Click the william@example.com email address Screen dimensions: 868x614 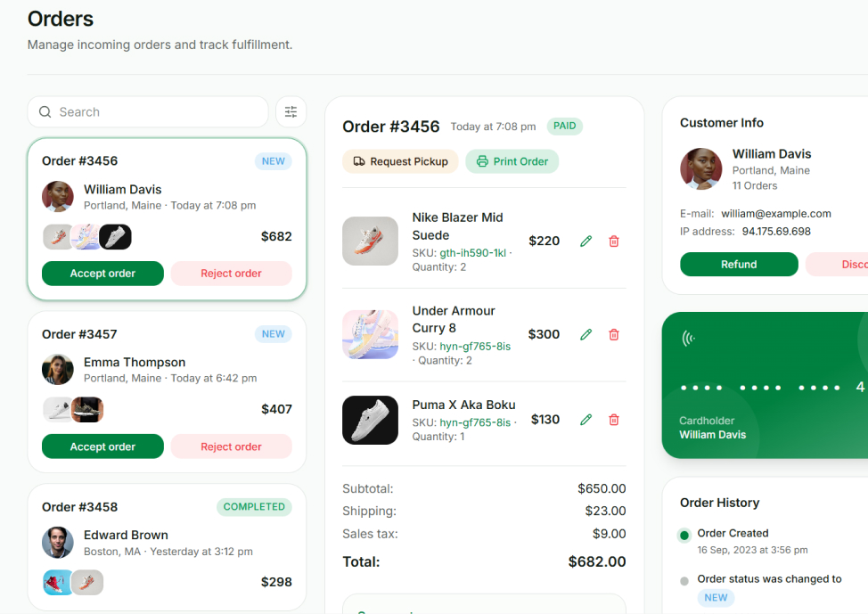coord(775,214)
